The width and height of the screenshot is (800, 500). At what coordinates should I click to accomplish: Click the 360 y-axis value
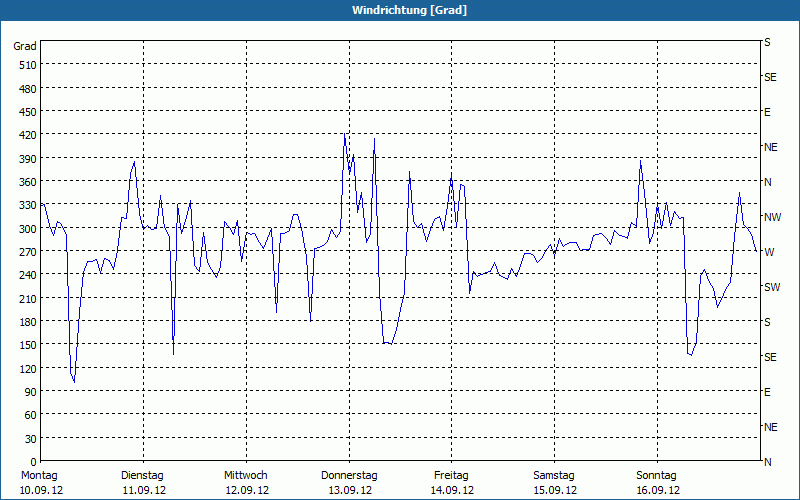point(28,182)
